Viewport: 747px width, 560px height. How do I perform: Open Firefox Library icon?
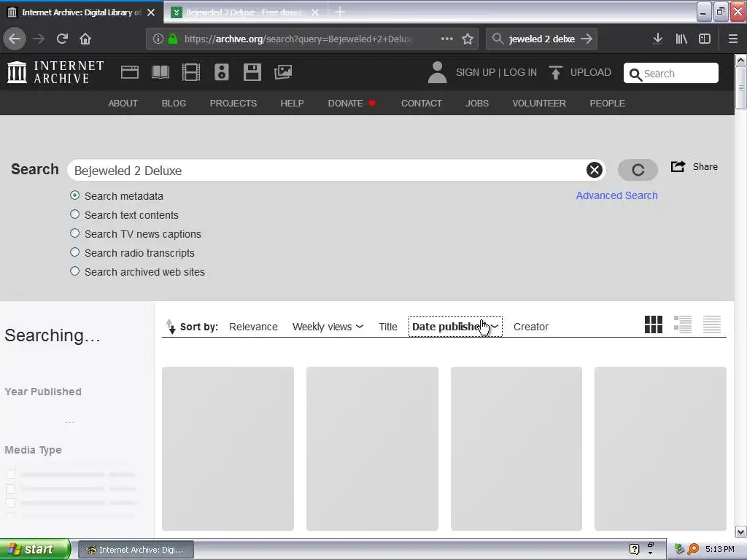coord(681,39)
